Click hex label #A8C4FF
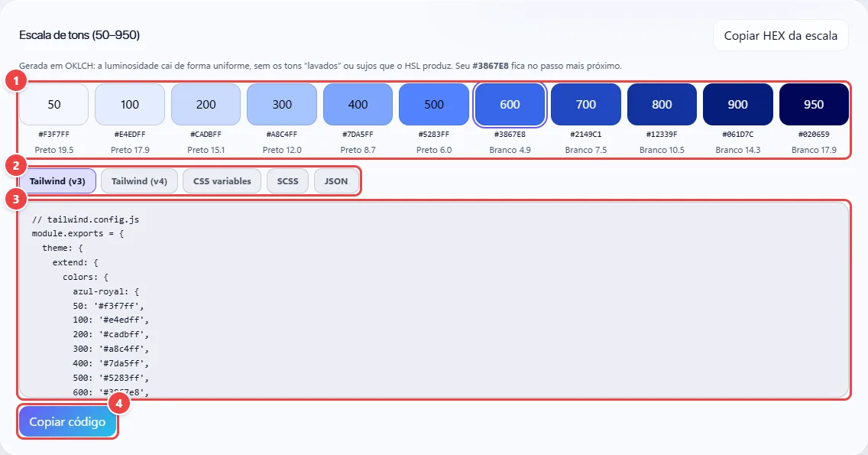The width and height of the screenshot is (868, 455). [282, 134]
